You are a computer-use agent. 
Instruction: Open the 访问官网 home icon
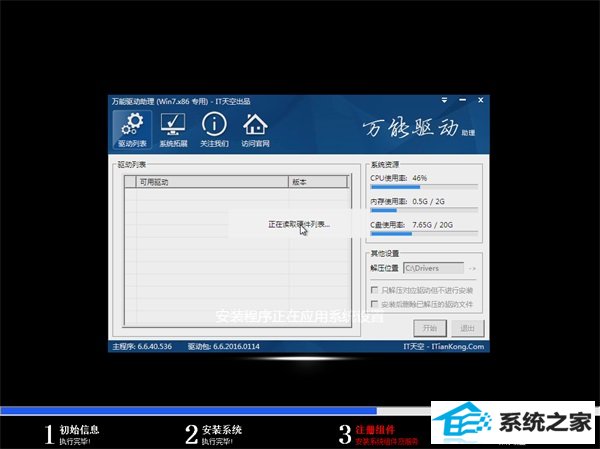pyautogui.click(x=255, y=130)
